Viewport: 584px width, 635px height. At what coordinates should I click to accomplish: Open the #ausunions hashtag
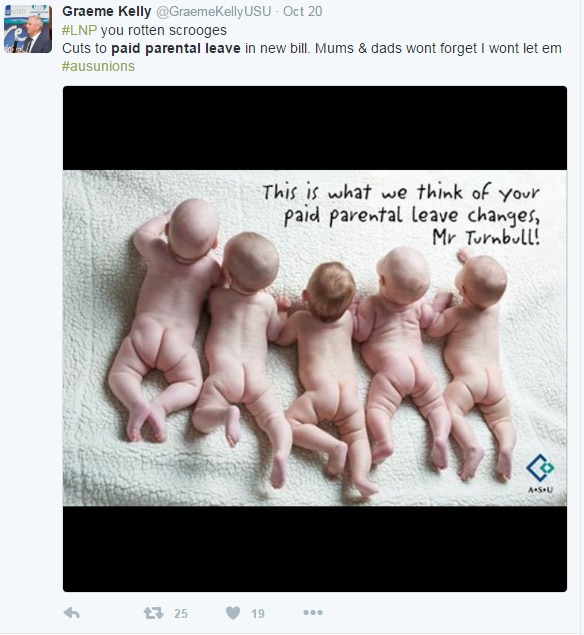tap(98, 66)
